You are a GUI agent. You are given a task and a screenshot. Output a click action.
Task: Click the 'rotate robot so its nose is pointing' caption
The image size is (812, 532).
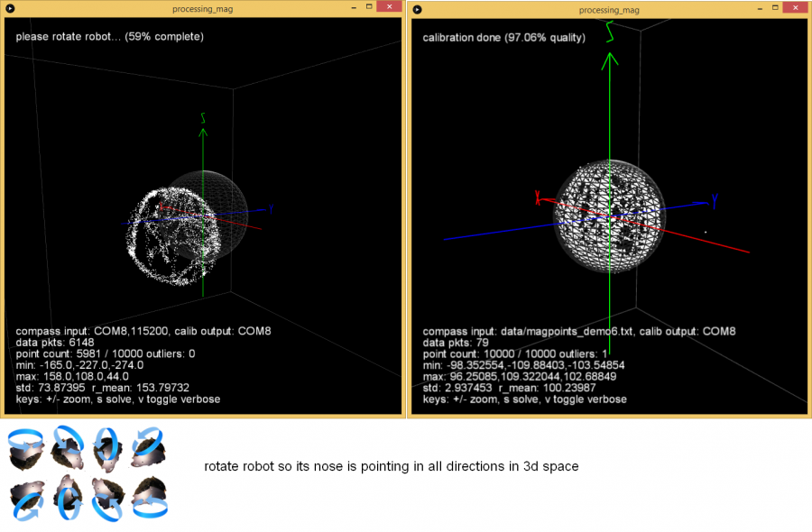pyautogui.click(x=391, y=466)
